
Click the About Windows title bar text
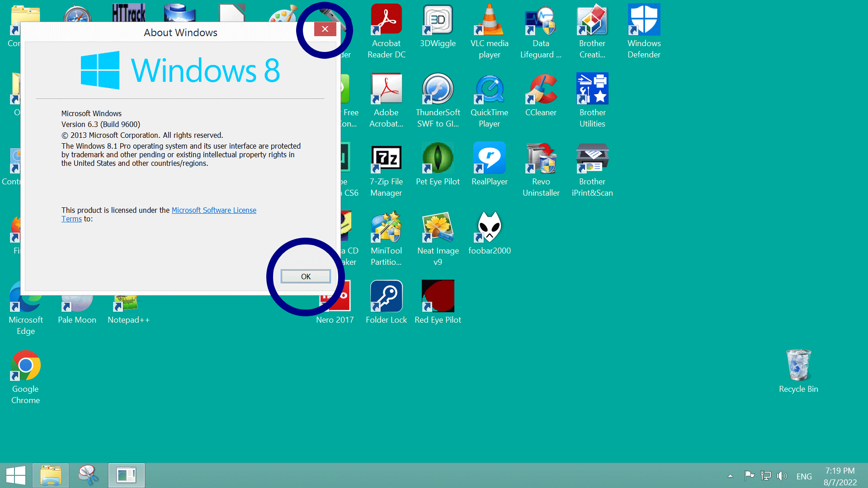[180, 33]
